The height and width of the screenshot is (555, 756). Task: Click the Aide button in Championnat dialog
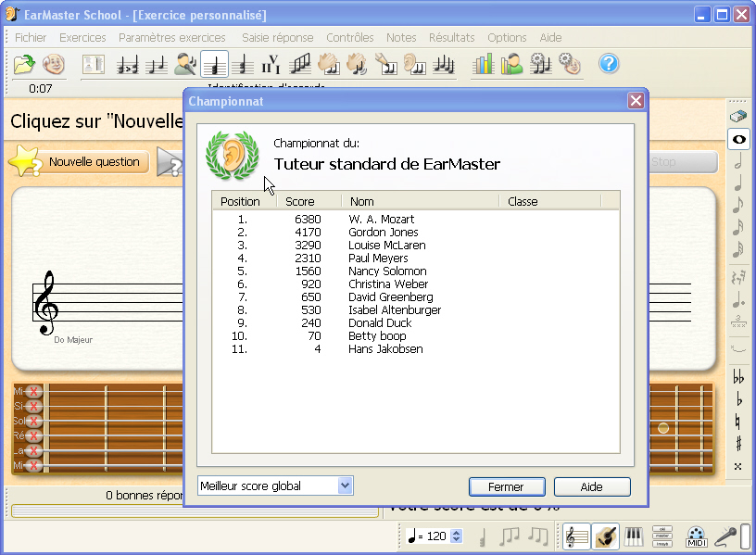(592, 486)
